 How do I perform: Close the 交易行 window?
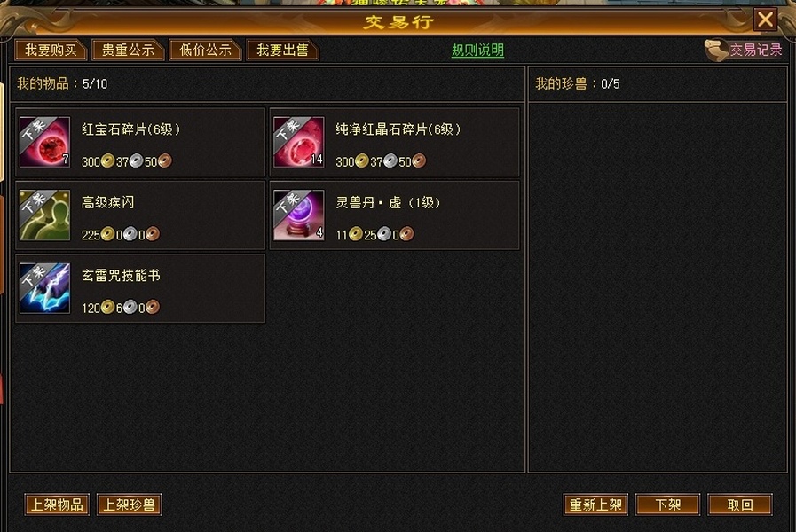[765, 20]
